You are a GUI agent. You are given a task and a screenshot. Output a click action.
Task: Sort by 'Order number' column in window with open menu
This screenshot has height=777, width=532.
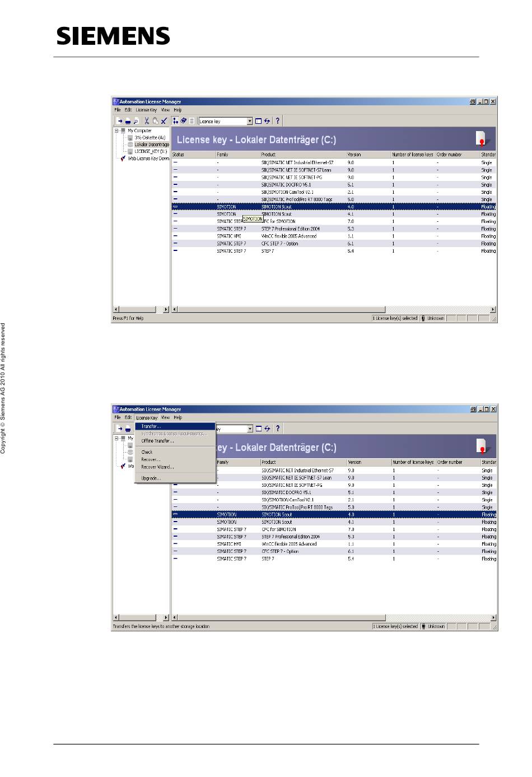tap(458, 462)
